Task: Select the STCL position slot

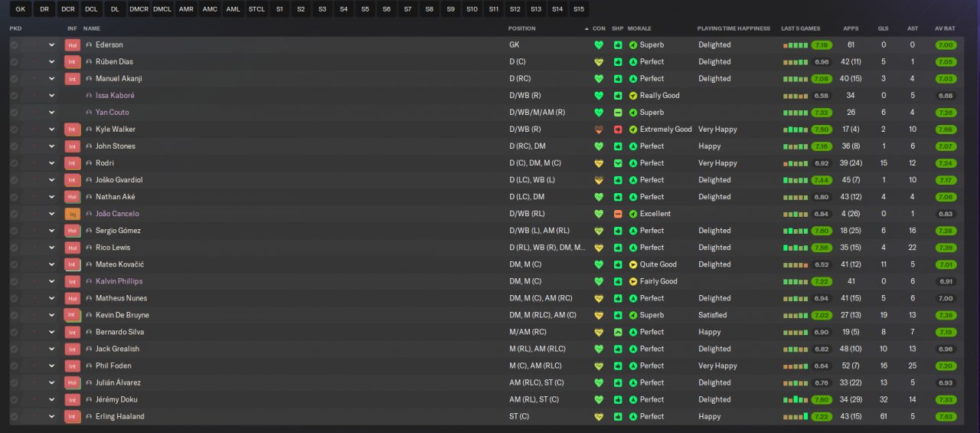Action: click(256, 9)
